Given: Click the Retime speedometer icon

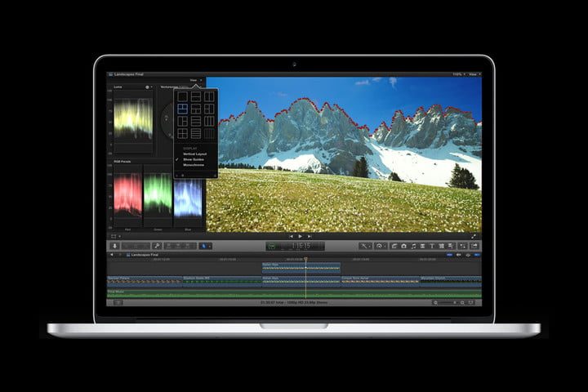Looking at the screenshot, I should pos(379,246).
